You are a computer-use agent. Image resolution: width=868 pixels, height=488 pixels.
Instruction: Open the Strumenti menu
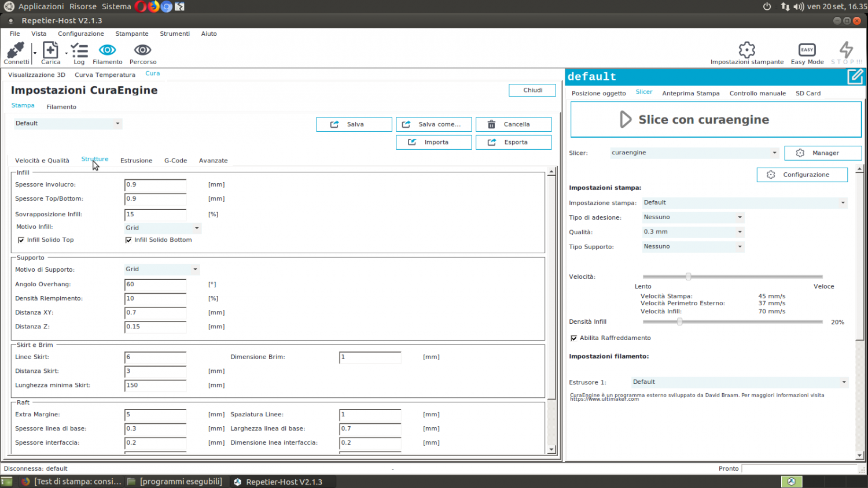(x=175, y=34)
